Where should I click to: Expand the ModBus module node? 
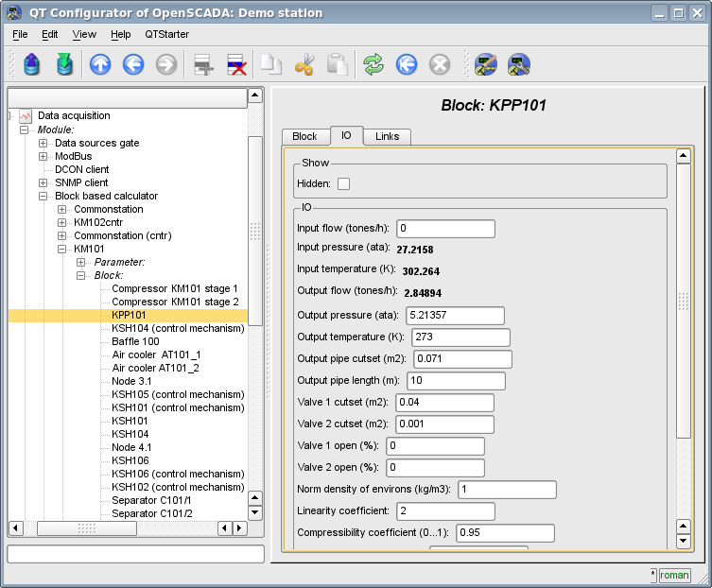coord(43,156)
